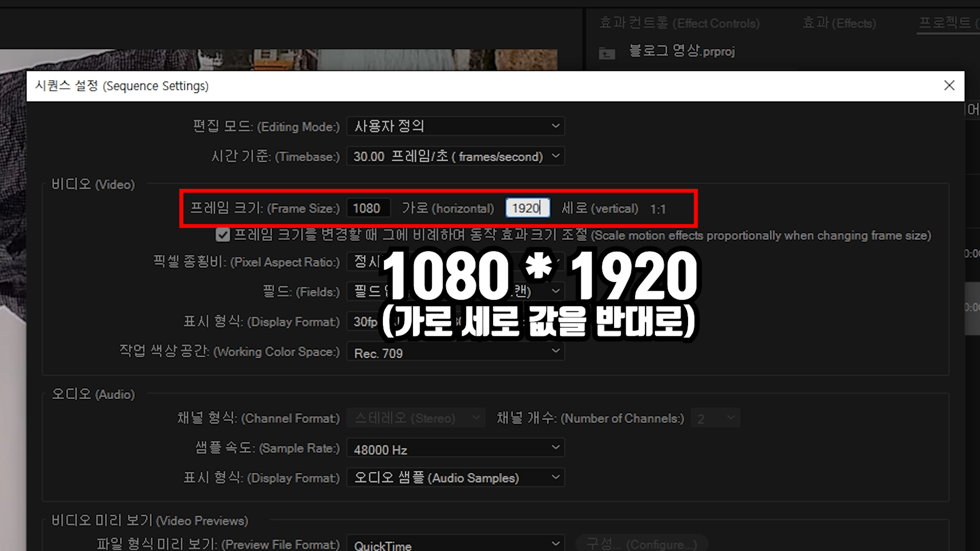Expand audio Display Format Audio Samples dropdown
The width and height of the screenshot is (980, 551).
click(455, 478)
